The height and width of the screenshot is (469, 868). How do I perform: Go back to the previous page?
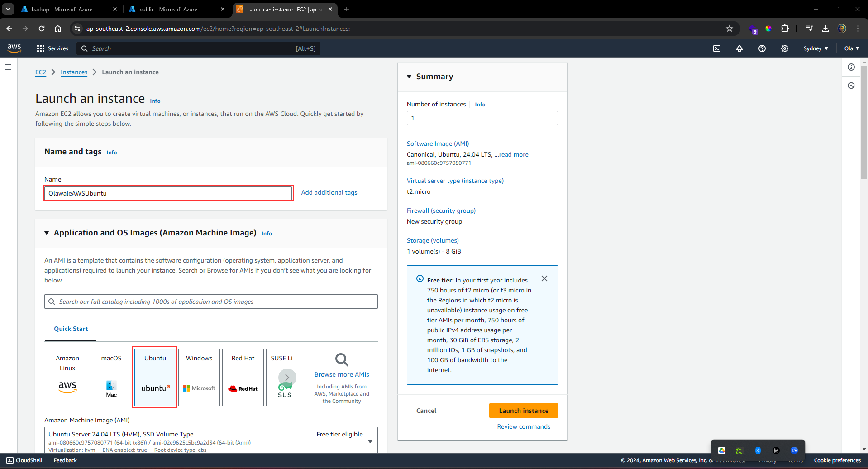9,29
